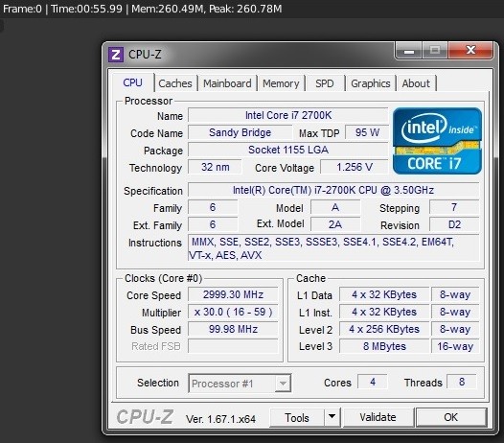Image resolution: width=504 pixels, height=443 pixels.
Task: Click the Specification field 'i7-2700K CPU @ 3.50GHz'
Action: click(333, 190)
